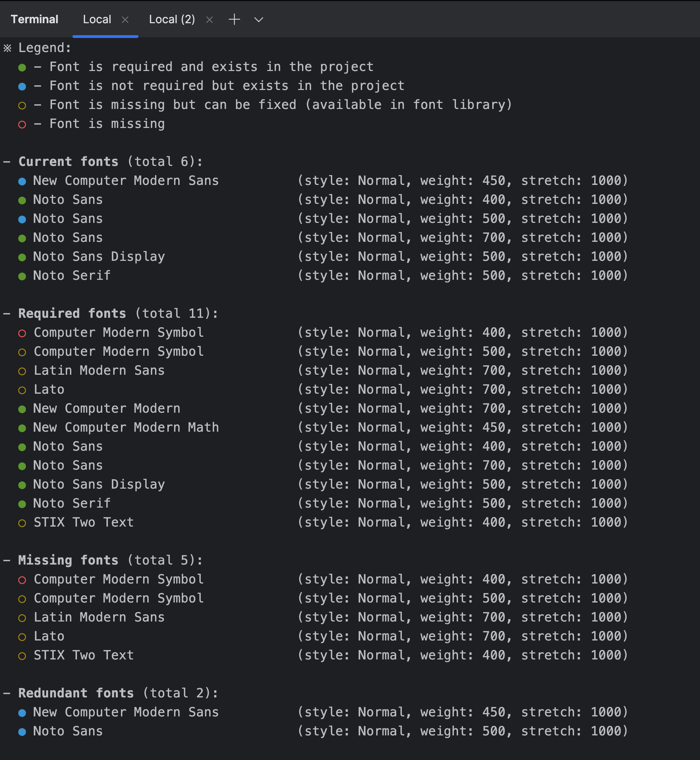Viewport: 700px width, 760px height.
Task: Click red circle next to 'Font is missing'
Action: pyautogui.click(x=23, y=124)
